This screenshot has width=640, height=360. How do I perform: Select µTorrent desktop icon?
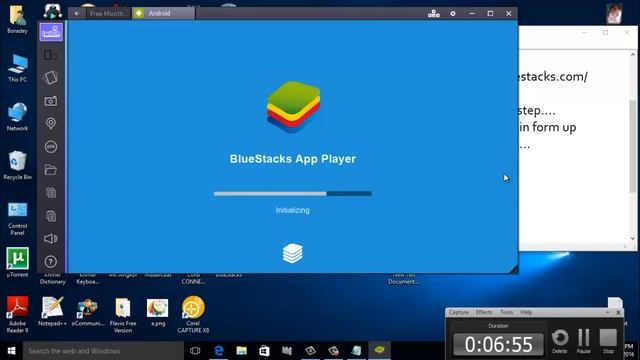coord(18,262)
